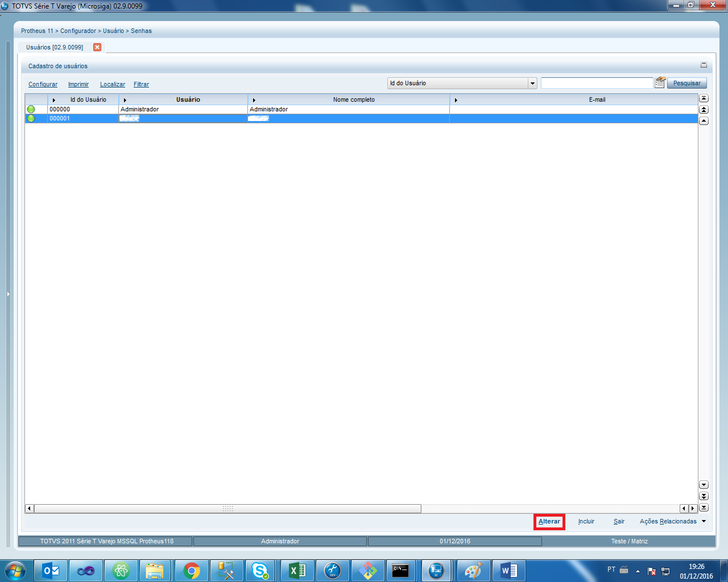
Task: Click the arrow on the Usuário column header
Action: [x=125, y=100]
